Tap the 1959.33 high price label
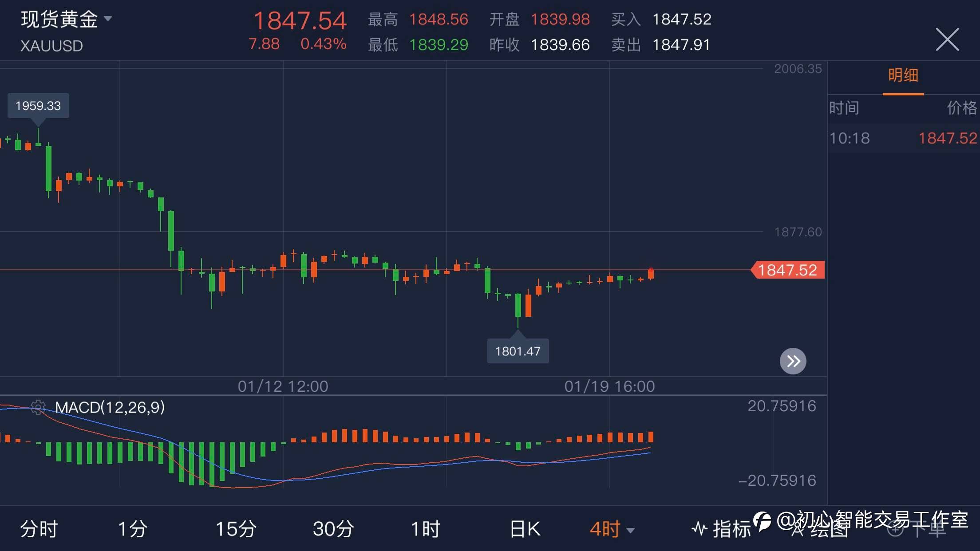Viewport: 980px width, 551px height. (38, 106)
